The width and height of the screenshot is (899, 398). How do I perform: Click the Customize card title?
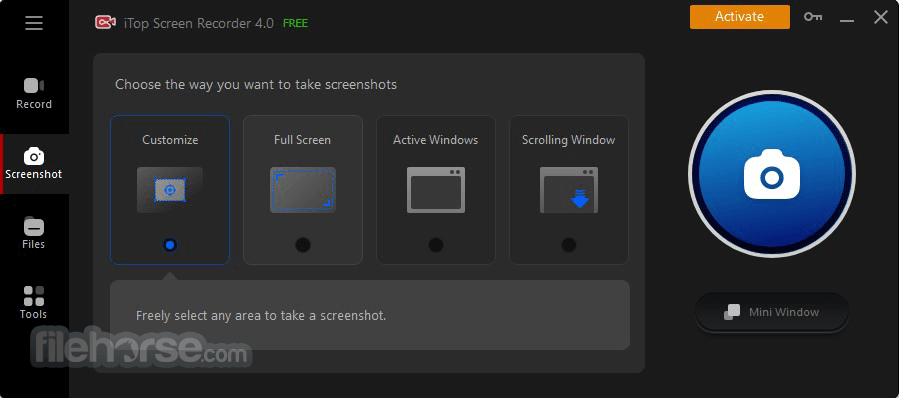click(x=170, y=140)
